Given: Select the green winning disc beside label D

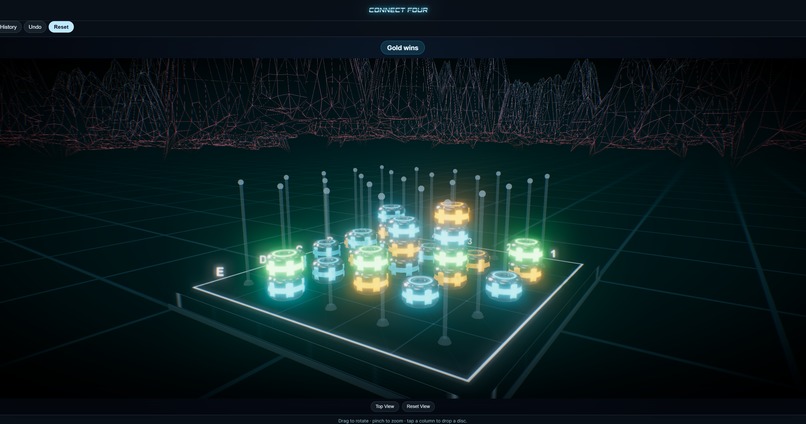Looking at the screenshot, I should coord(285,264).
